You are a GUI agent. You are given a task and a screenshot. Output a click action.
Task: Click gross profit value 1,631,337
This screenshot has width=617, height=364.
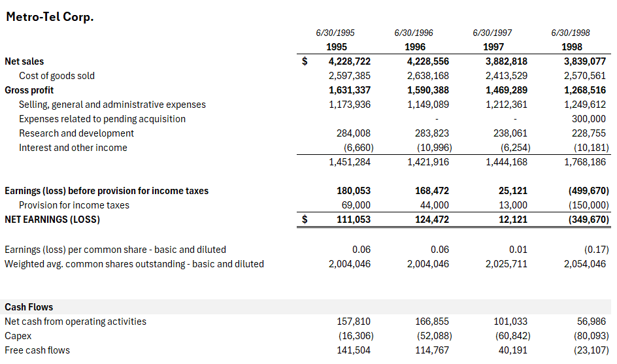pyautogui.click(x=350, y=90)
